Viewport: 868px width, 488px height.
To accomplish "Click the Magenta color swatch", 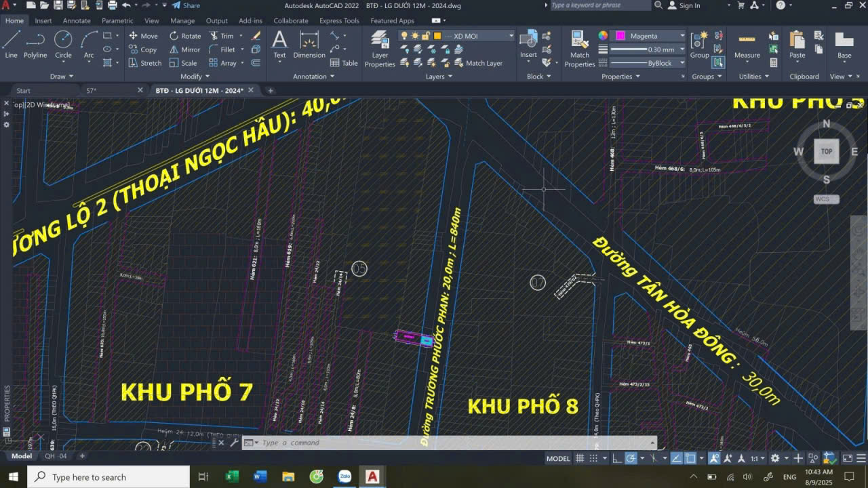I will tap(620, 36).
